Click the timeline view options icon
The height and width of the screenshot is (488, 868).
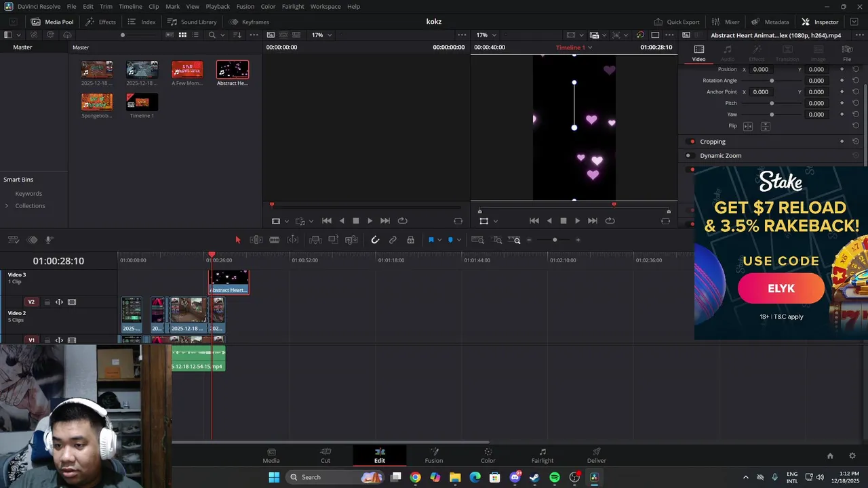pyautogui.click(x=13, y=240)
